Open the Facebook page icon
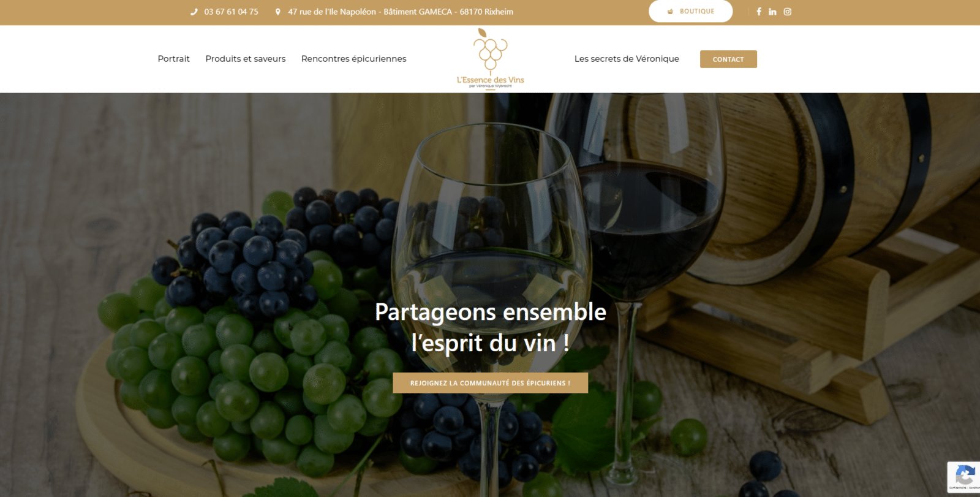 pyautogui.click(x=759, y=12)
